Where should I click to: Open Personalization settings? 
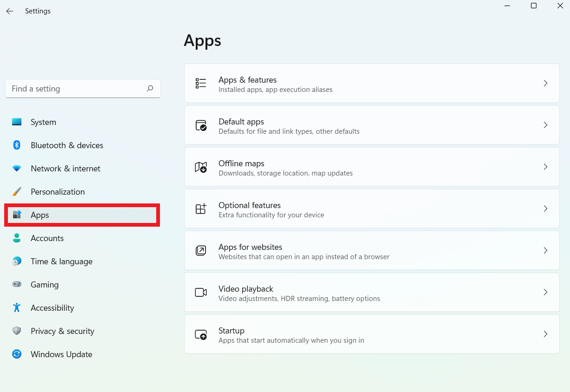[83, 192]
